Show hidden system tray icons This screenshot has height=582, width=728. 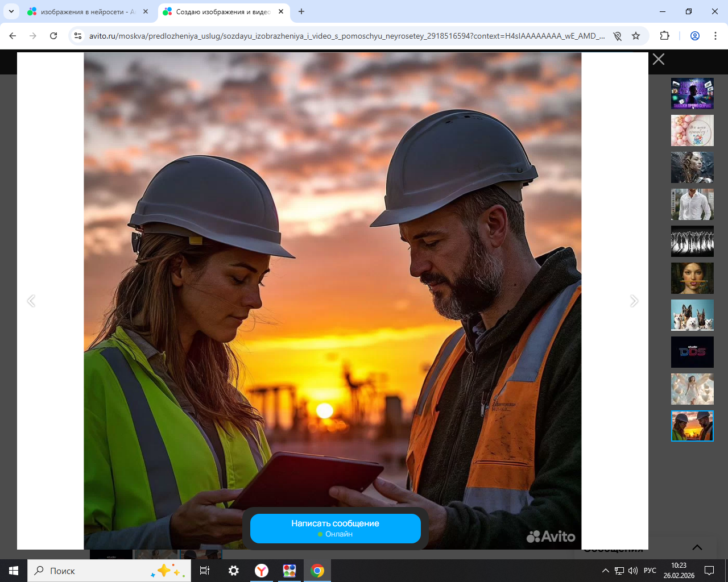pos(605,571)
